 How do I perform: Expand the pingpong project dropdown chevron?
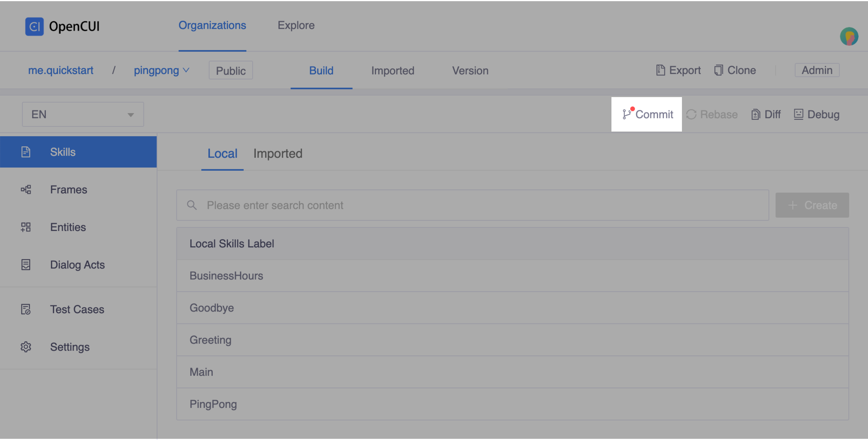point(186,70)
